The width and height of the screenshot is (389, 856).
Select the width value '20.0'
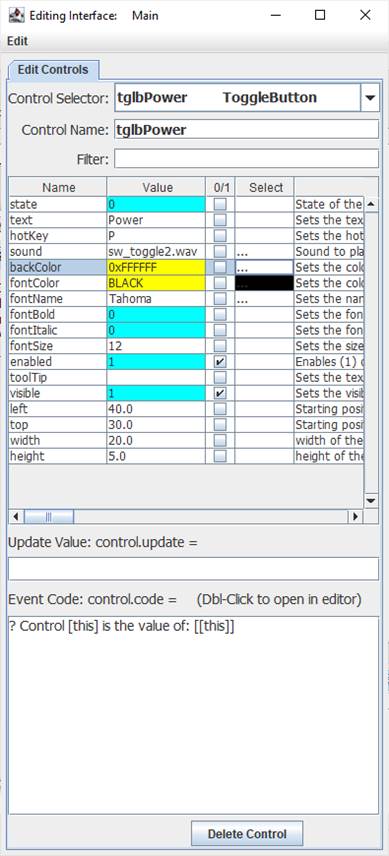[156, 441]
